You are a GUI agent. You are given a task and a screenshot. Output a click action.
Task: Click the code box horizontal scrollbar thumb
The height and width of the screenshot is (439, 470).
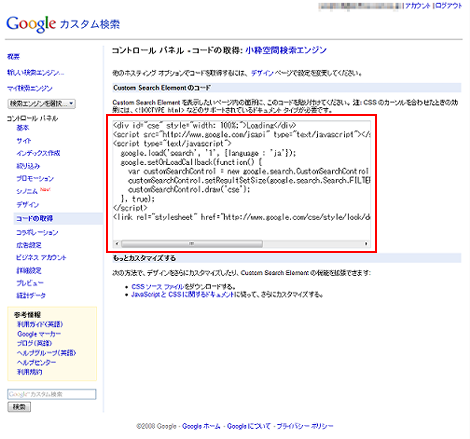pos(192,244)
